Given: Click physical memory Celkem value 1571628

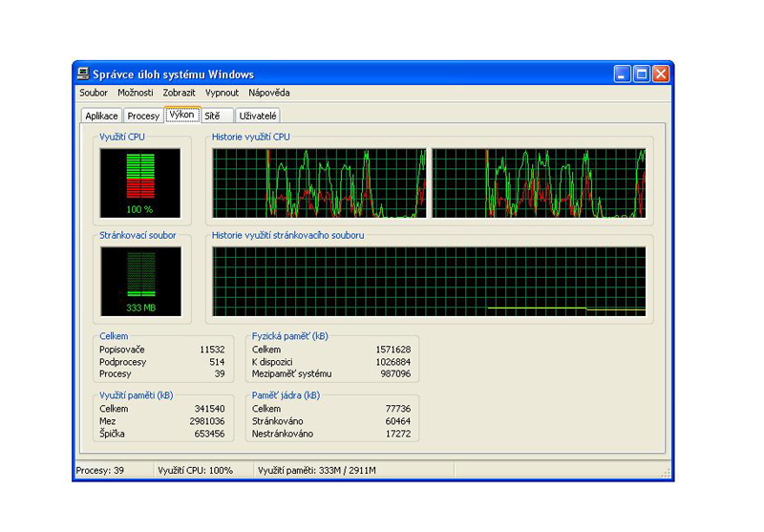Looking at the screenshot, I should click(x=393, y=350).
